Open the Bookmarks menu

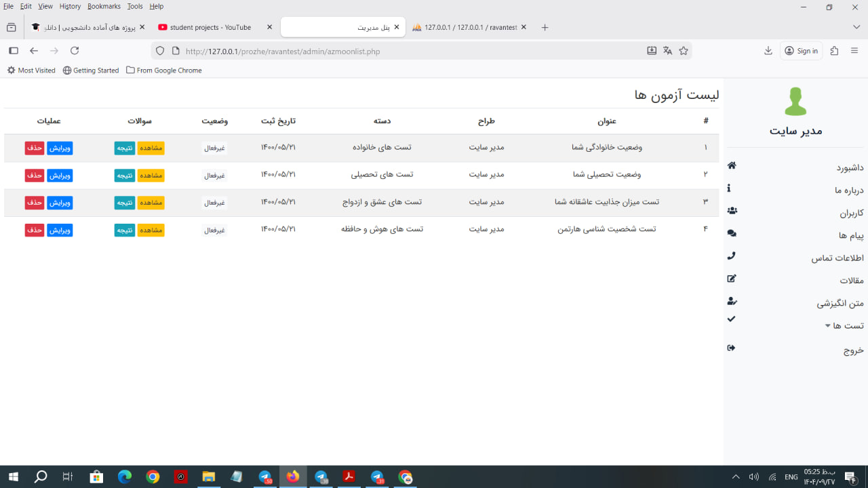tap(104, 6)
